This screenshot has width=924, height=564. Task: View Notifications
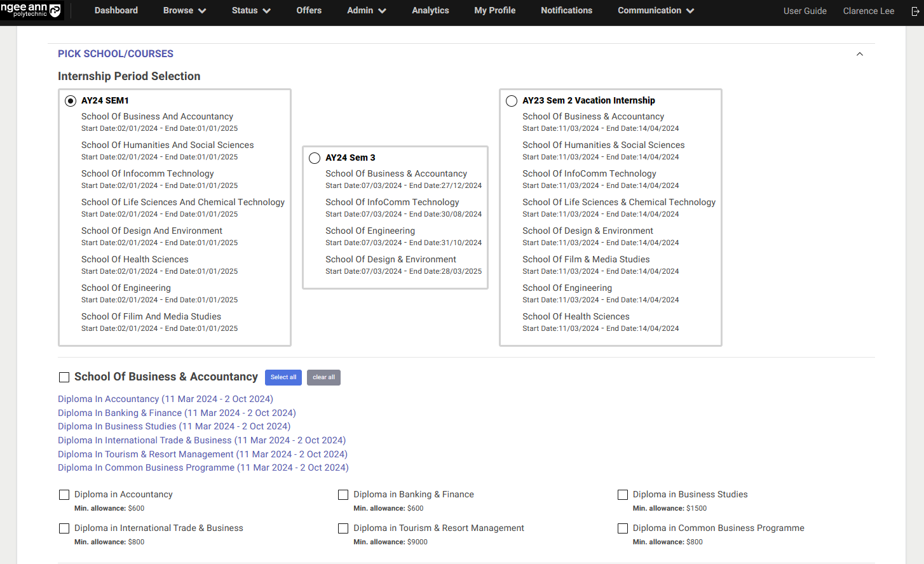566,10
